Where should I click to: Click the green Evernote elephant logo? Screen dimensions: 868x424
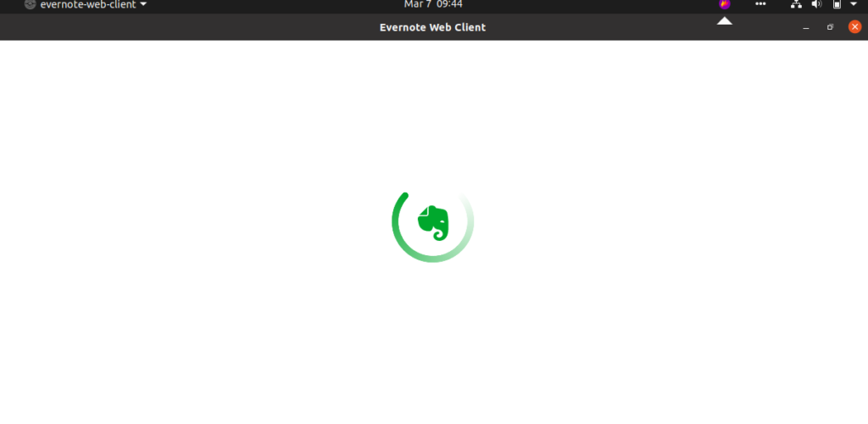click(433, 222)
